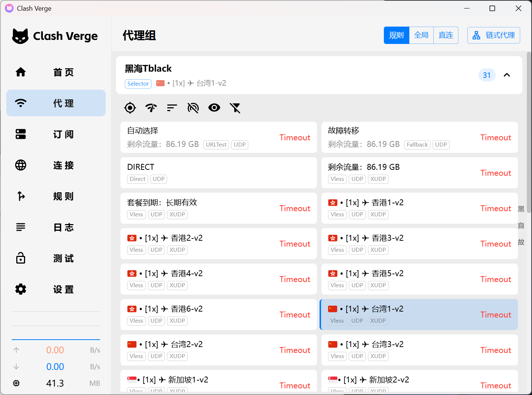The height and width of the screenshot is (395, 532).
Task: Switch to 规则 rule mode
Action: tap(396, 35)
